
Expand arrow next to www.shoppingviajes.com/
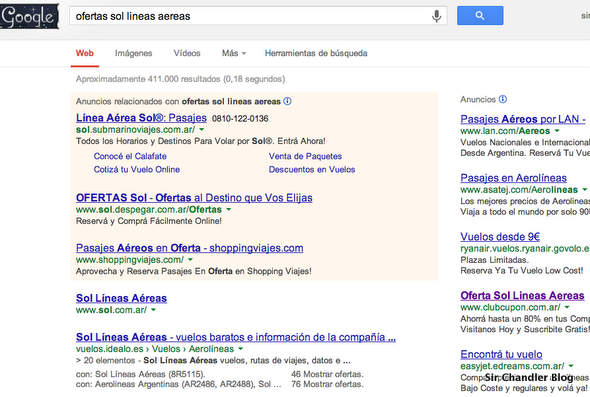pos(190,260)
